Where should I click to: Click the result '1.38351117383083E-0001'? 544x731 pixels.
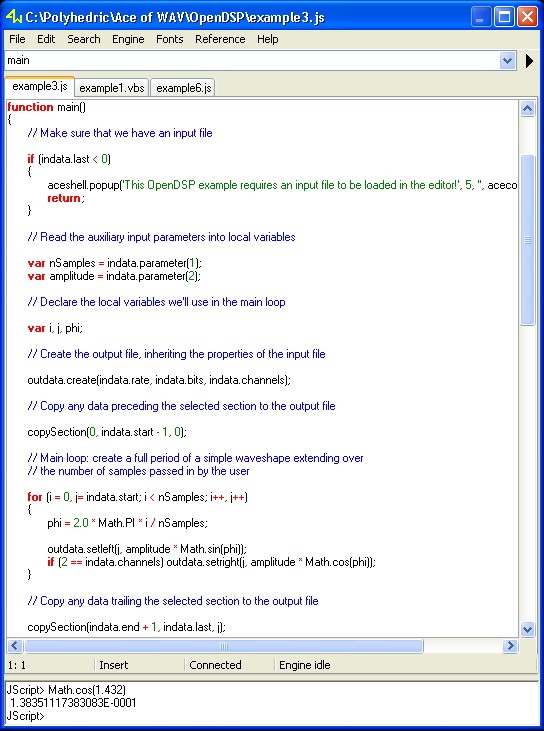[x=73, y=703]
